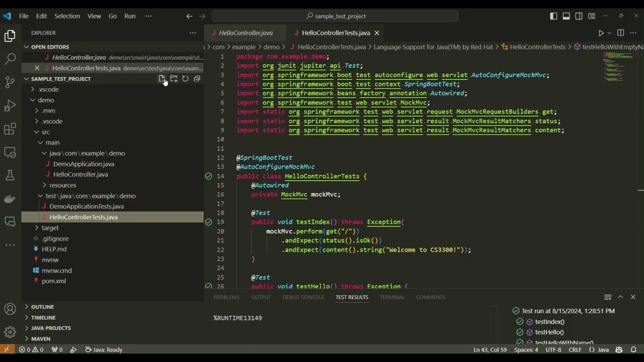Close HelloControllerTests.java in Open Editors
This screenshot has width=644, height=362.
click(37, 68)
